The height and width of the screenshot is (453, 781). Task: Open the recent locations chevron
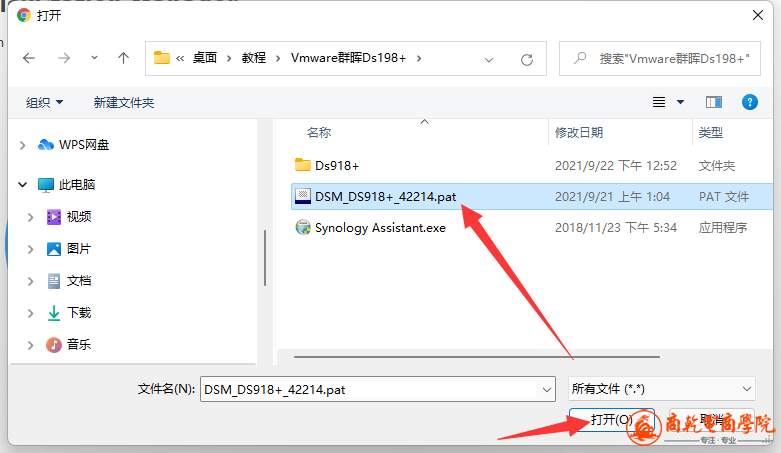tap(94, 58)
